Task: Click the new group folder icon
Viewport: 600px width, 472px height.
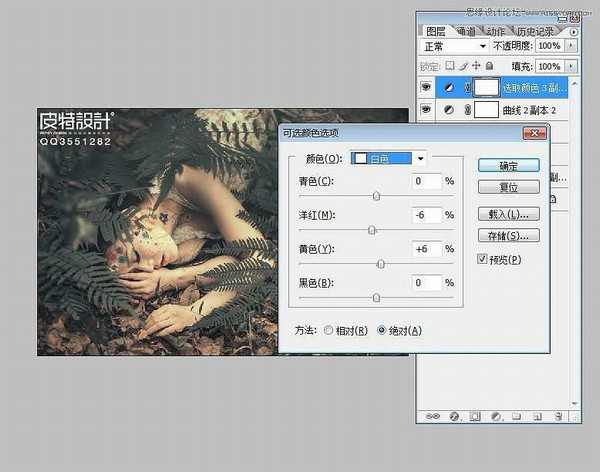Action: [x=514, y=415]
